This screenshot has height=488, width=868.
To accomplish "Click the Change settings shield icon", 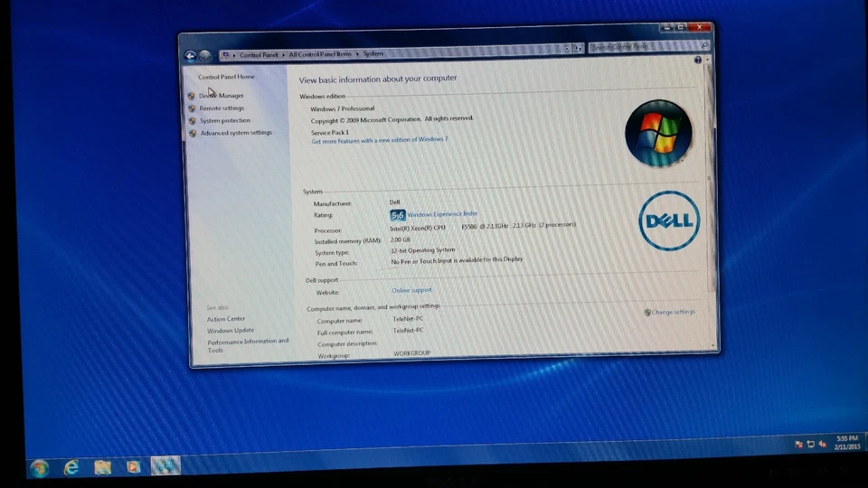I will pyautogui.click(x=647, y=313).
